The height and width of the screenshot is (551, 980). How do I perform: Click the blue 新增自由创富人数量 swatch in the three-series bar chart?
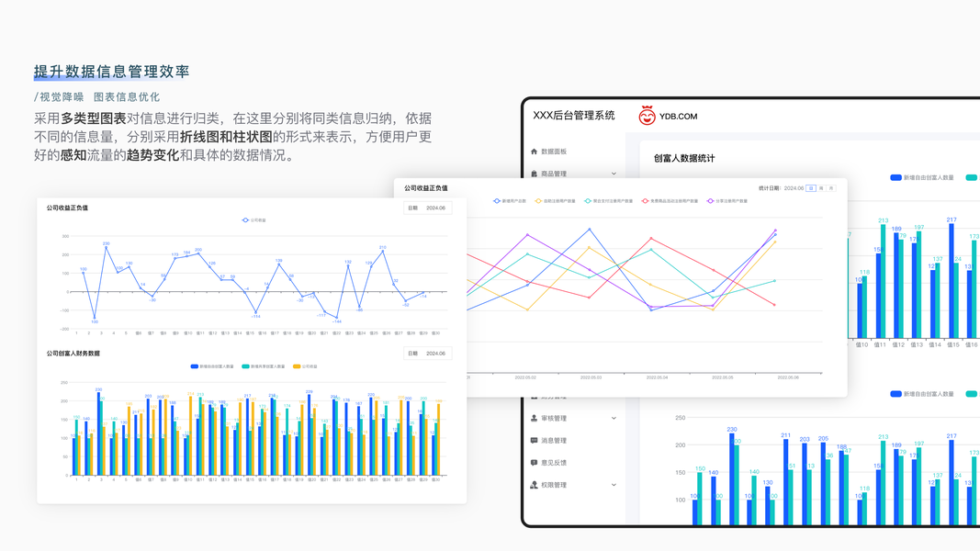coord(195,366)
